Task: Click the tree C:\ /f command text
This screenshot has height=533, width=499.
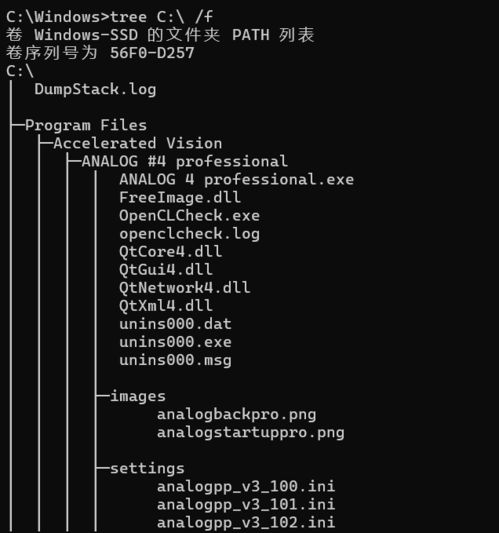Action: click(161, 17)
